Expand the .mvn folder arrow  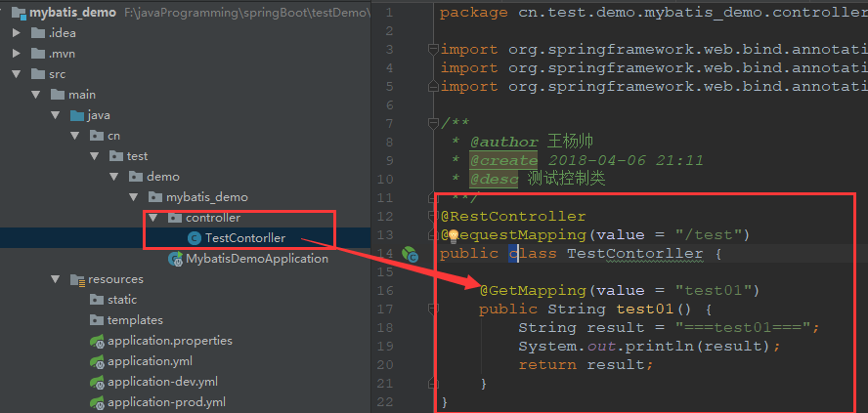point(16,54)
